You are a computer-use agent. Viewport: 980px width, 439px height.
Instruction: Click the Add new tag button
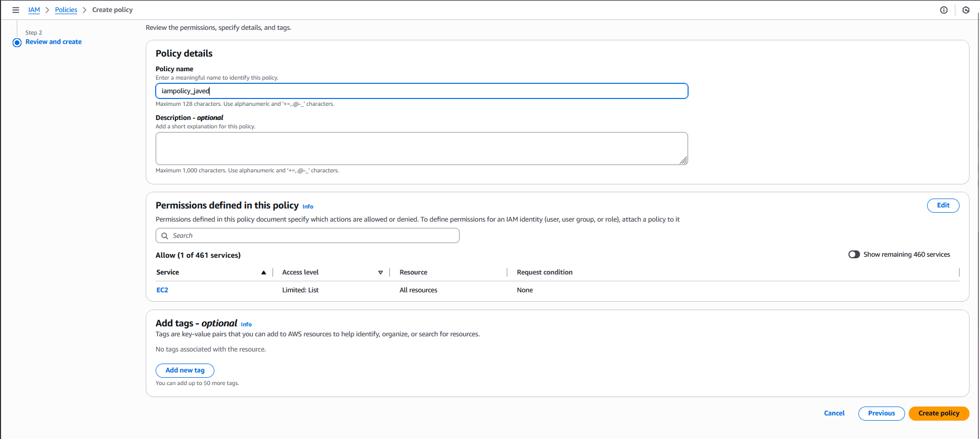(x=185, y=370)
